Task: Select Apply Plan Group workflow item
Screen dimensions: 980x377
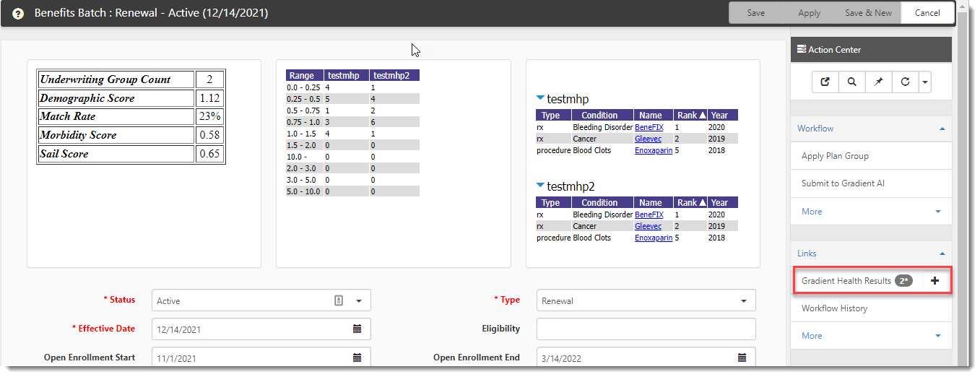Action: [835, 156]
